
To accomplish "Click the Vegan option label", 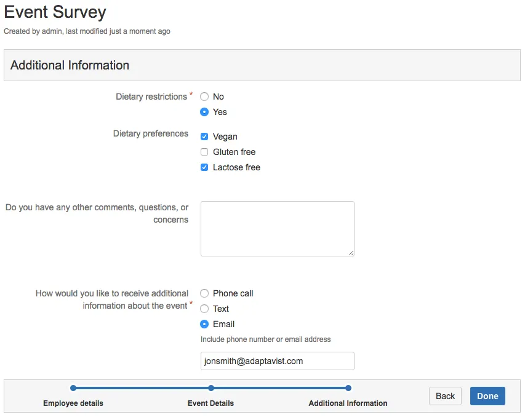I will [x=225, y=137].
